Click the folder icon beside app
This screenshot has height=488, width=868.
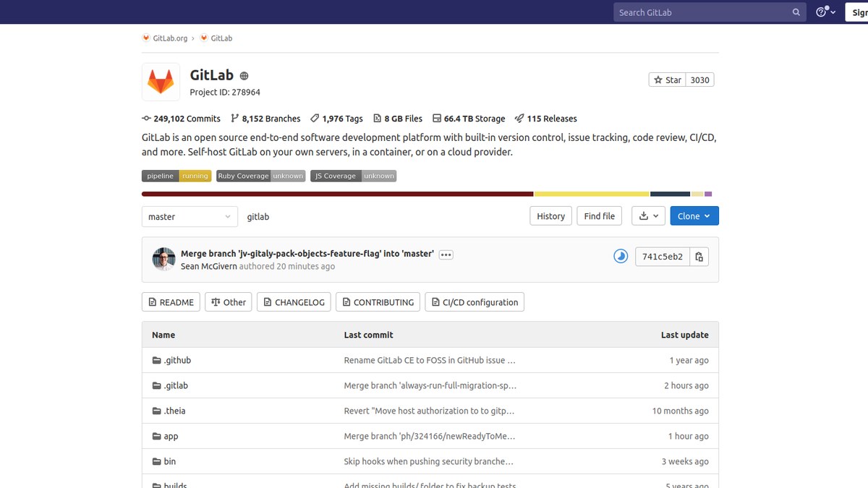click(x=156, y=436)
